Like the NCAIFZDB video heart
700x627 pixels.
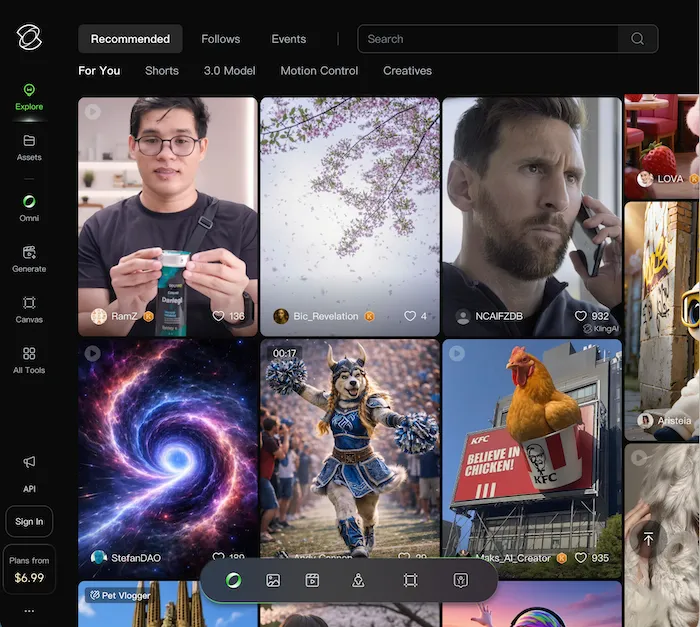(x=581, y=316)
